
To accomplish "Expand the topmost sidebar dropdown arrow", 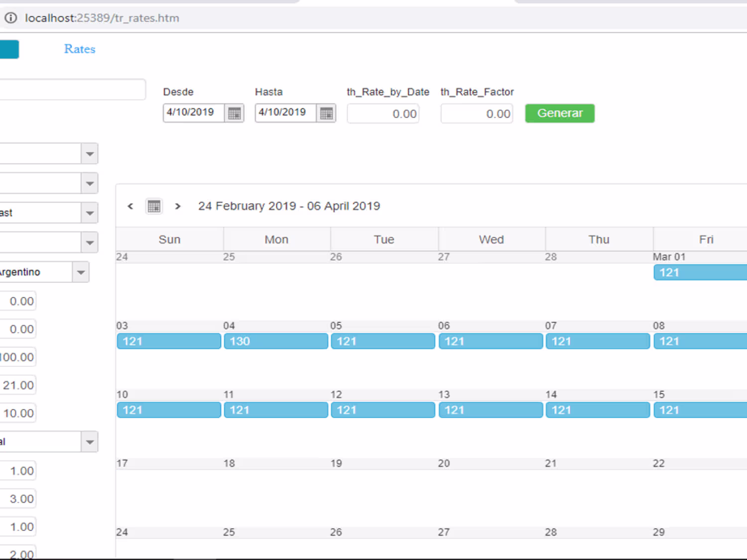I will click(x=90, y=154).
